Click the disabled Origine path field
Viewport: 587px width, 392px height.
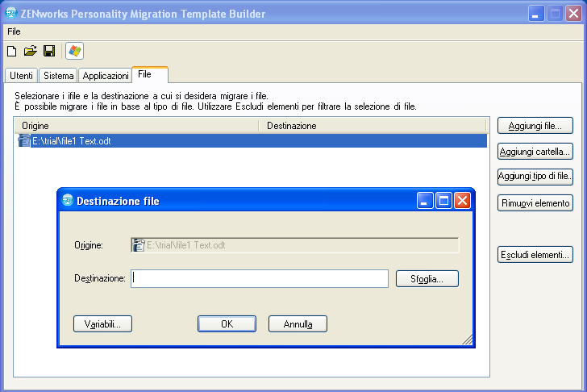point(294,245)
